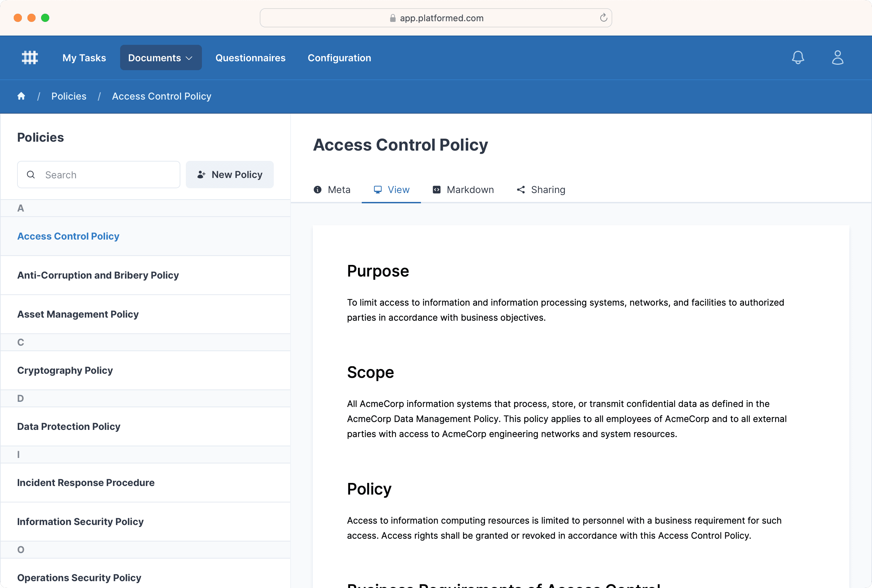Image resolution: width=872 pixels, height=588 pixels.
Task: Click Policies breadcrumb link
Action: (68, 96)
